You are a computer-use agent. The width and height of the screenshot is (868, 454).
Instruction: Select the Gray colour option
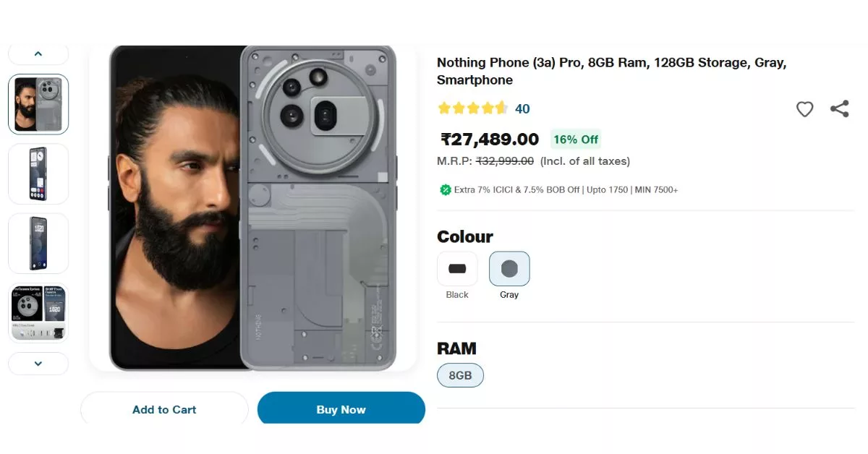click(x=509, y=267)
